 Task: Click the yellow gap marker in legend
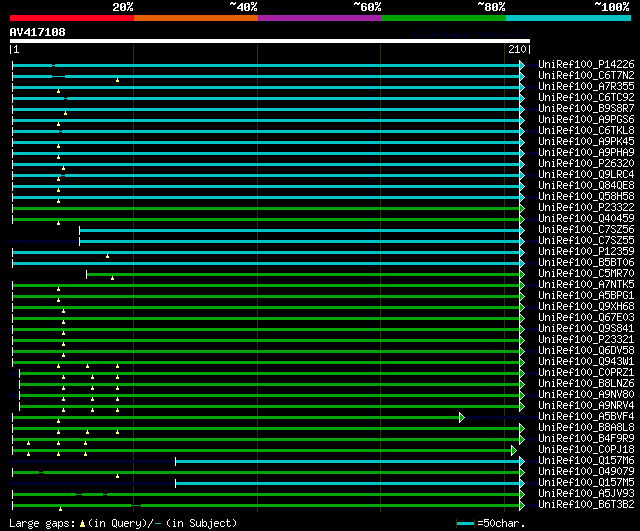click(82, 524)
